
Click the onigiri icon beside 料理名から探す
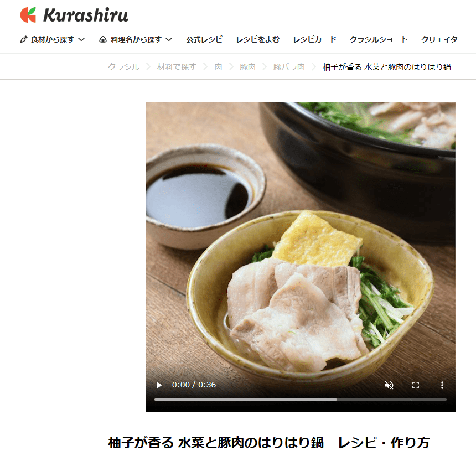pos(103,39)
